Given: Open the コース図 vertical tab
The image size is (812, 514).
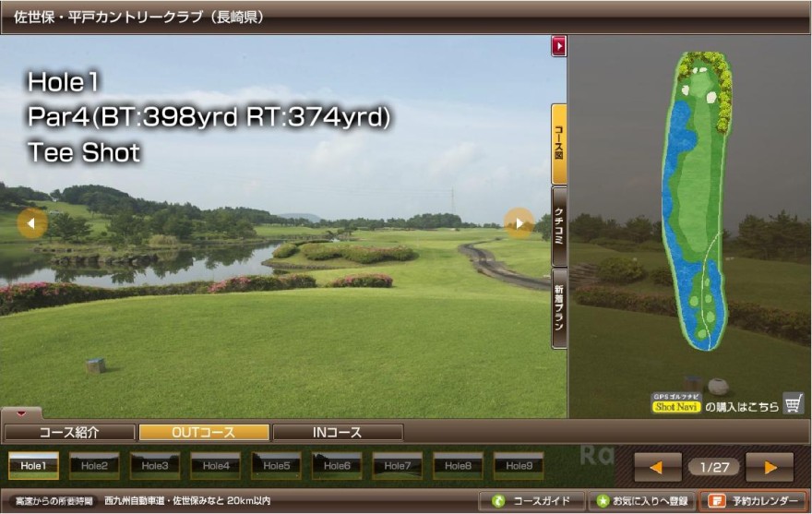Looking at the screenshot, I should tap(559, 144).
